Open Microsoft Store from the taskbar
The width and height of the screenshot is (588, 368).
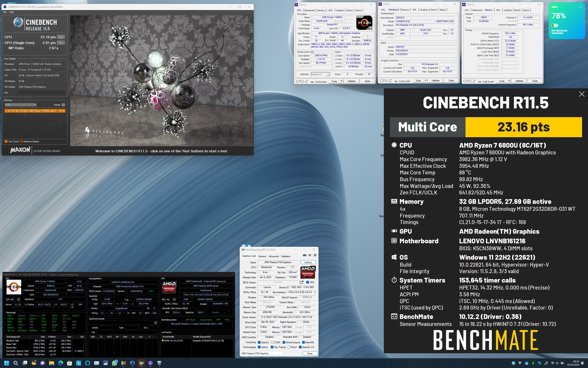point(69,363)
